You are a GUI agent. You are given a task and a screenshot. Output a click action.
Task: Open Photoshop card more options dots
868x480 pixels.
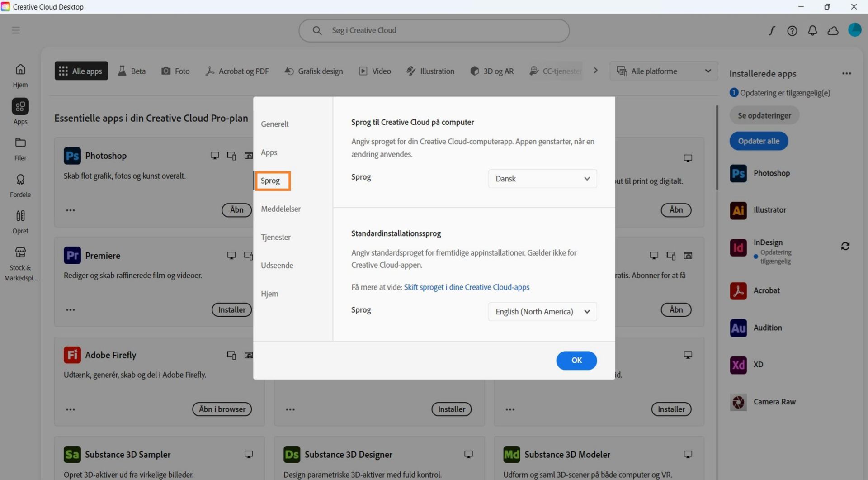coord(71,210)
